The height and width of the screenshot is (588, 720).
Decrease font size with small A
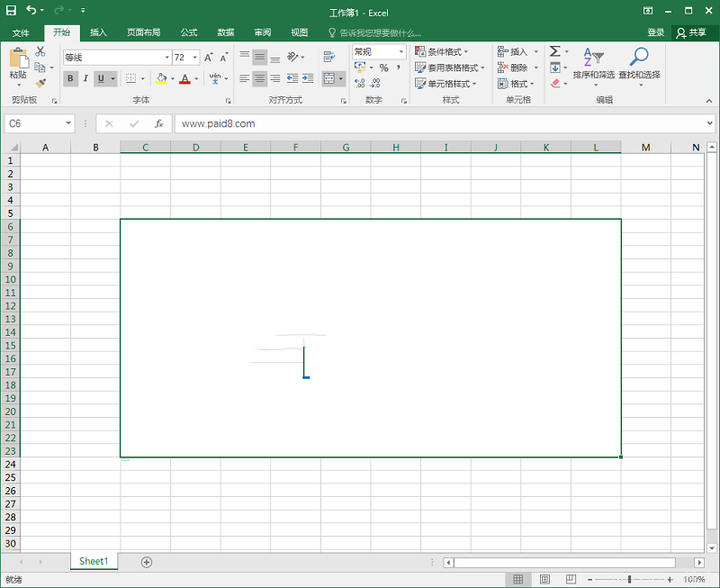click(x=223, y=58)
